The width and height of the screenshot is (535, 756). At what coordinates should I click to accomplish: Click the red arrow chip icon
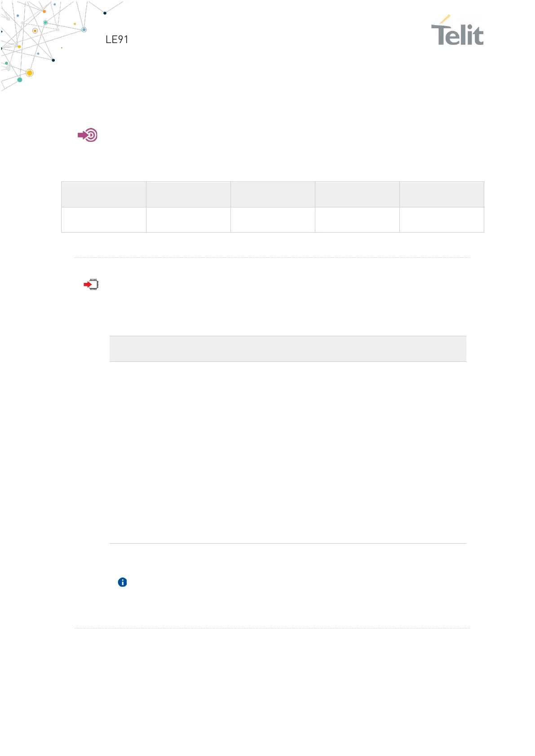tap(91, 285)
